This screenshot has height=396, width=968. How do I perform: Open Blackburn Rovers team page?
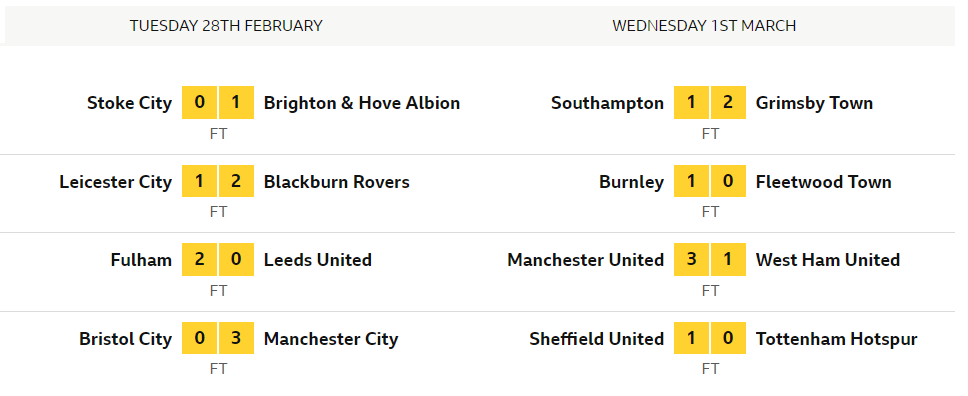336,182
